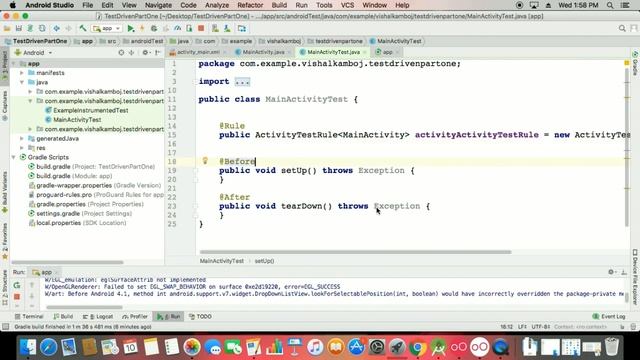Open the Analyze menu
The image size is (640, 360).
click(217, 5)
